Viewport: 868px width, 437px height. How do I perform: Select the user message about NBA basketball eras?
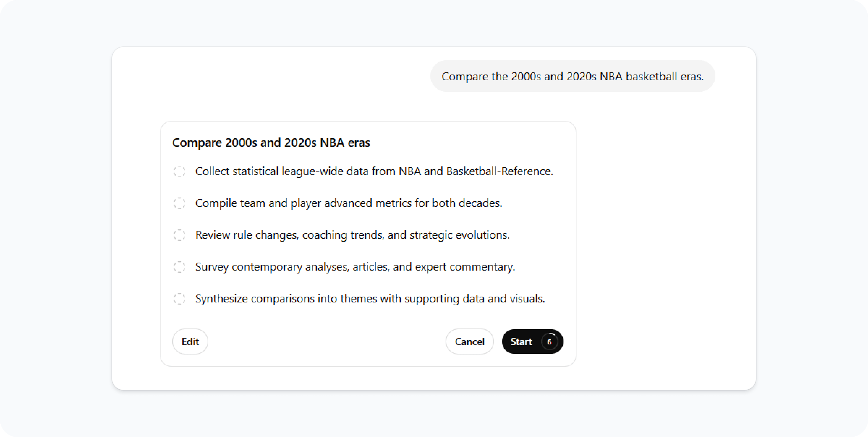tap(572, 76)
